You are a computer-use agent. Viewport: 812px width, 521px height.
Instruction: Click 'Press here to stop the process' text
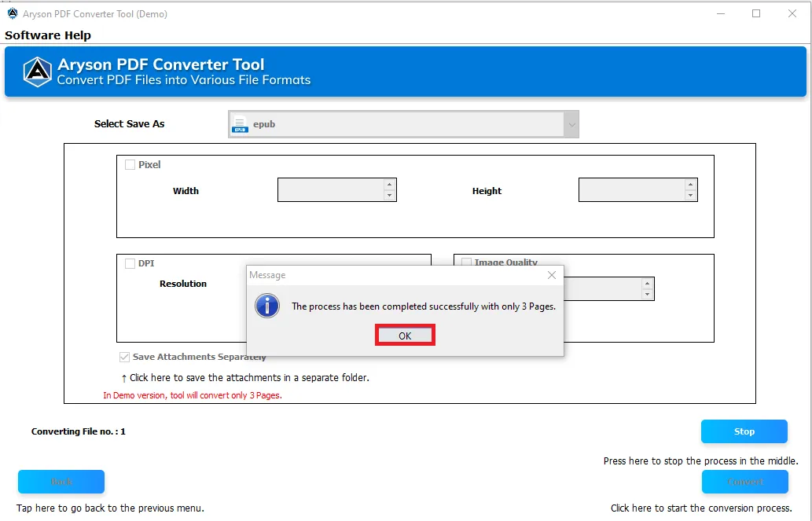tap(700, 461)
